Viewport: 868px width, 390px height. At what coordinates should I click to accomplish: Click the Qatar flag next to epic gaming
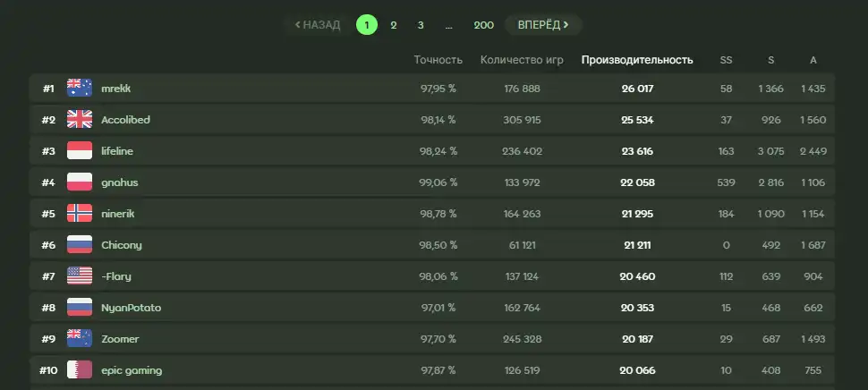pyautogui.click(x=79, y=369)
